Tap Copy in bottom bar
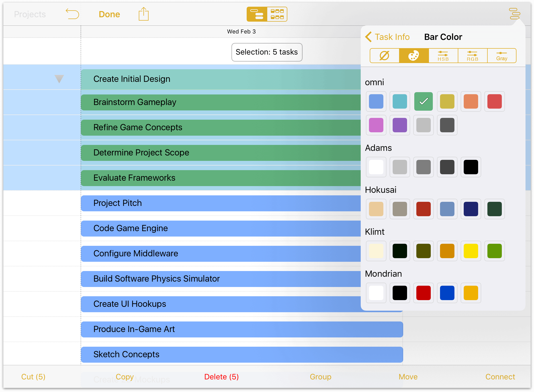 (x=125, y=377)
